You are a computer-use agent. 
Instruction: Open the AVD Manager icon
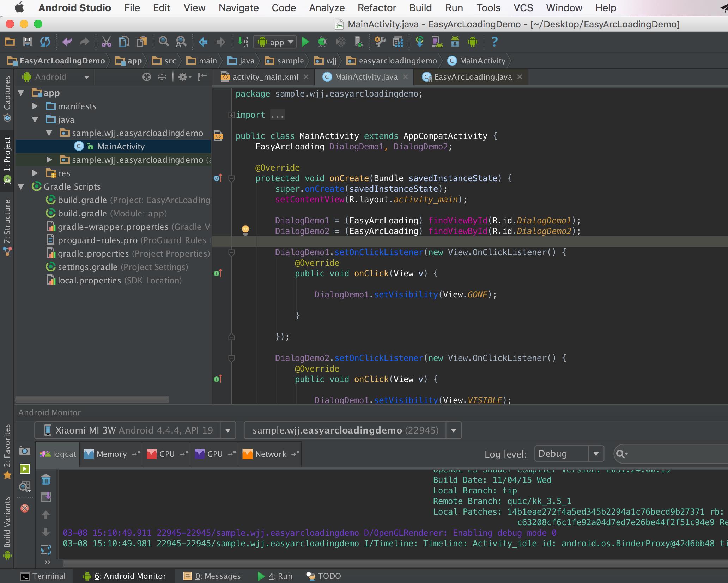(437, 42)
